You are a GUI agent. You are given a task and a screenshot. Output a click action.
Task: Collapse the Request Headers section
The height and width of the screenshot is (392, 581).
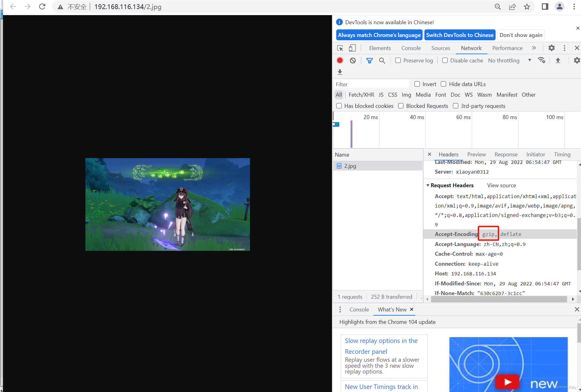[428, 185]
